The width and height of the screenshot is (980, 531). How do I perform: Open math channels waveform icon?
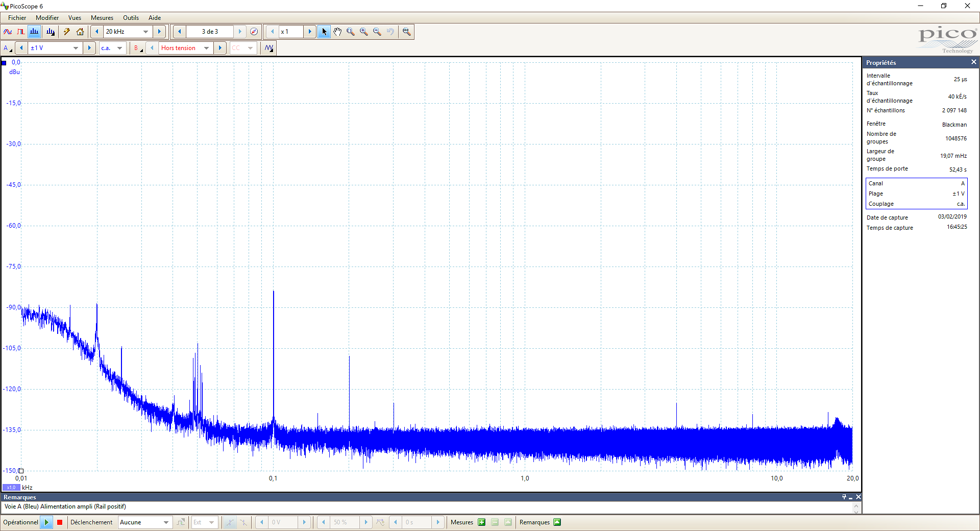pyautogui.click(x=269, y=48)
